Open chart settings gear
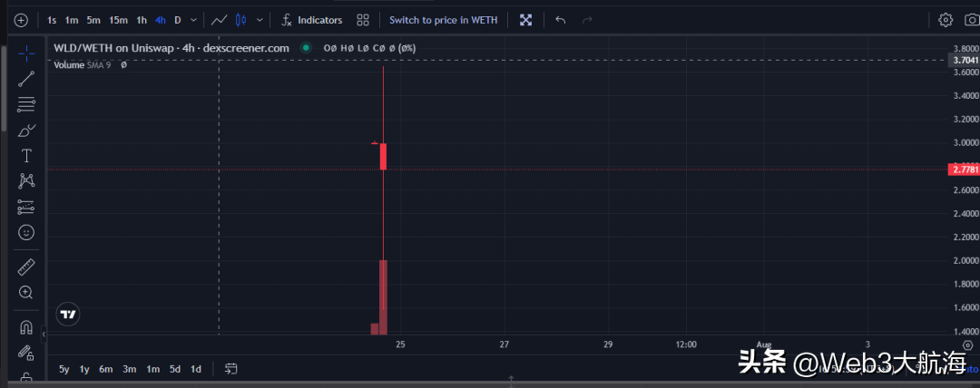 point(946,20)
